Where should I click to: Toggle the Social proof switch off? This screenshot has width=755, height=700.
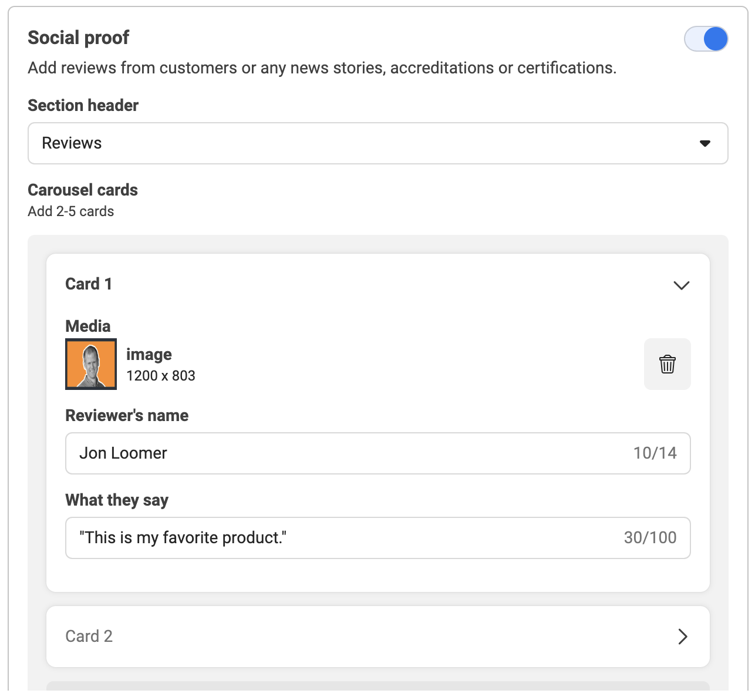coord(706,39)
